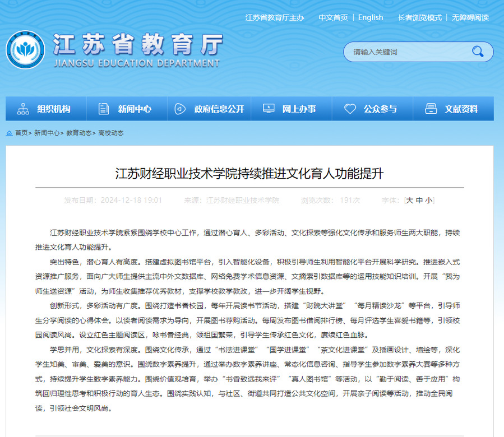Click the 新闻中心 document icon
This screenshot has width=504, height=437.
104,109
